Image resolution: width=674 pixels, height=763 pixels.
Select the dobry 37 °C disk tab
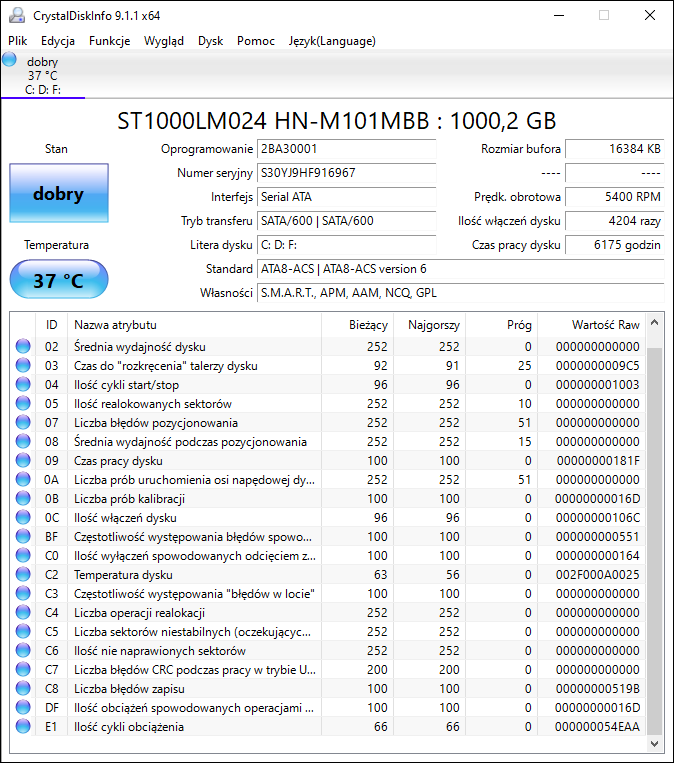[43, 75]
